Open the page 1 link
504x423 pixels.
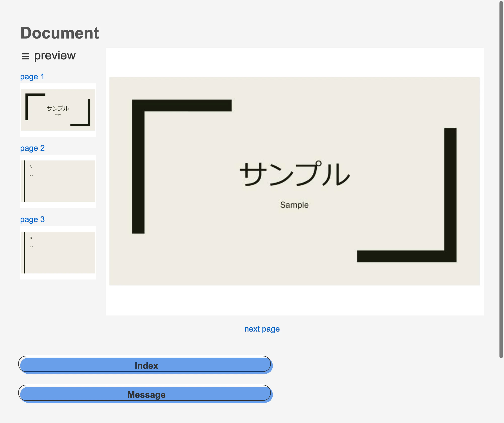(32, 77)
